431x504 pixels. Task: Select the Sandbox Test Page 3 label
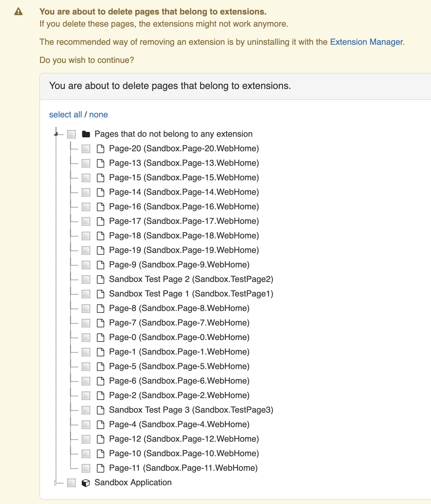[x=191, y=410]
